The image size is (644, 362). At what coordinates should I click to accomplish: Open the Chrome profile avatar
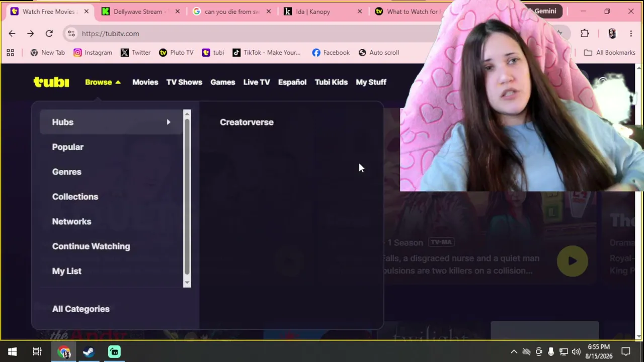(x=612, y=34)
